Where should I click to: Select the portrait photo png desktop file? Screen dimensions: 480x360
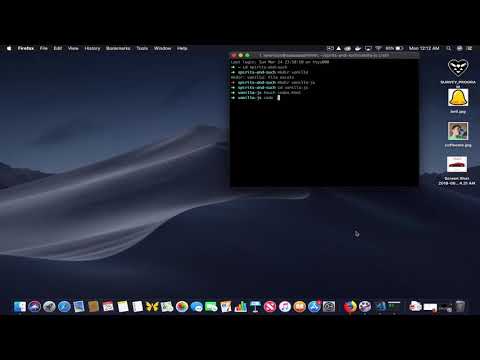[458, 134]
